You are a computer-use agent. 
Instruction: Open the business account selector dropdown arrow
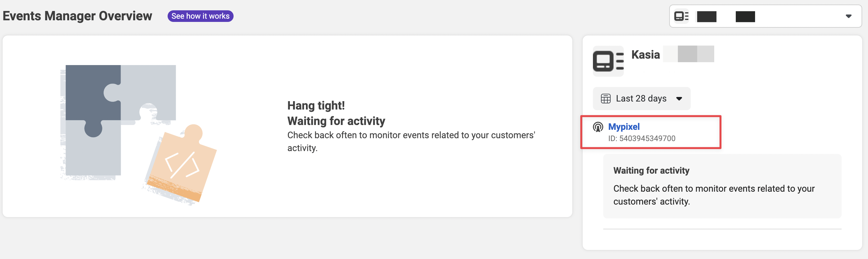[x=848, y=16]
